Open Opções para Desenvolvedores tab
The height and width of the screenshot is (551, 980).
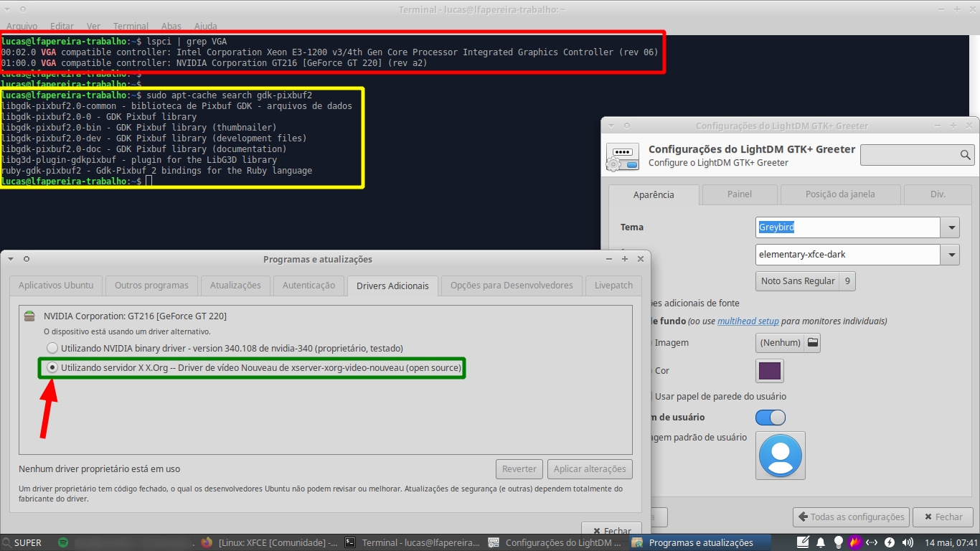pos(512,285)
